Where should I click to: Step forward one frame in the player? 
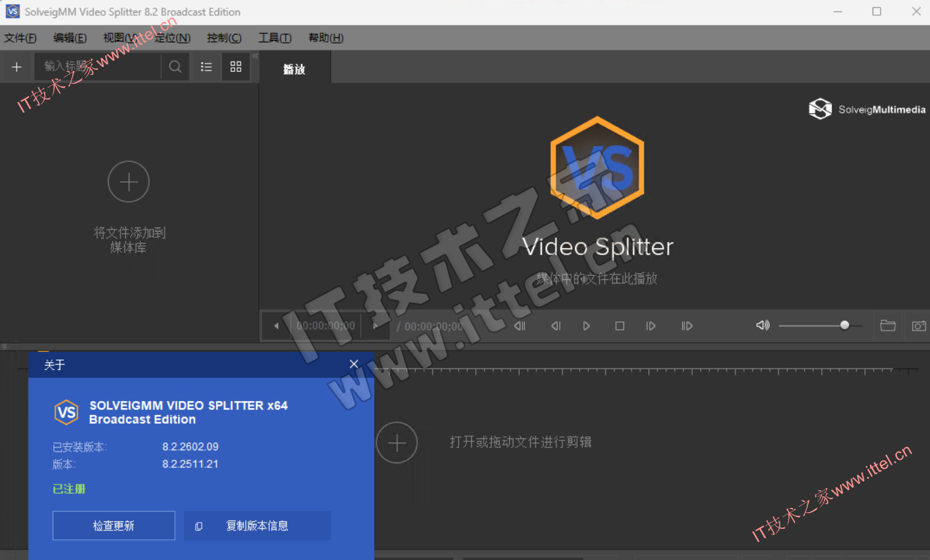tap(650, 326)
